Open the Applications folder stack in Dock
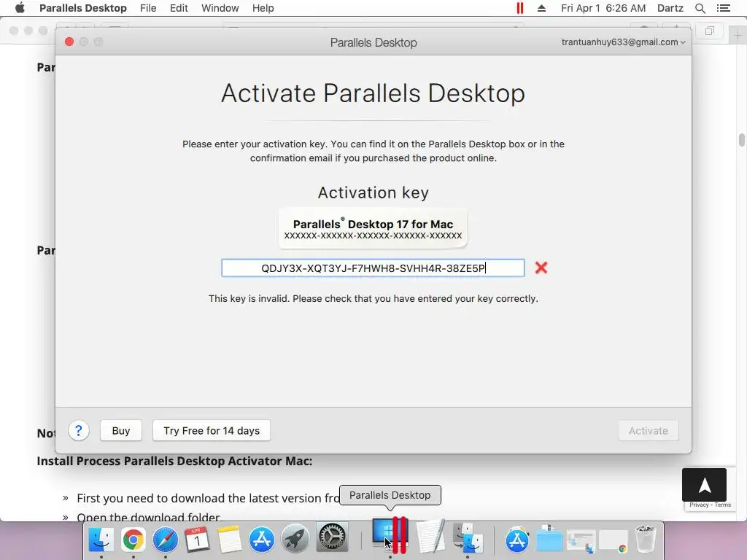Screen dimensions: 747x560 pos(517,540)
